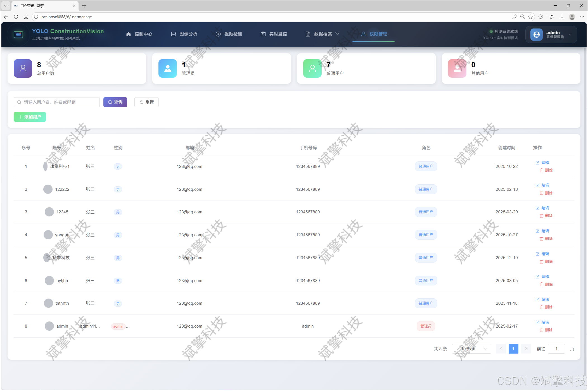Click the green regular users icon

312,68
